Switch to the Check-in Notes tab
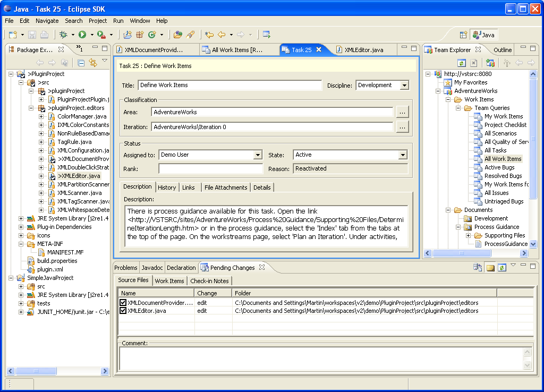This screenshot has width=544, height=392. click(x=209, y=281)
